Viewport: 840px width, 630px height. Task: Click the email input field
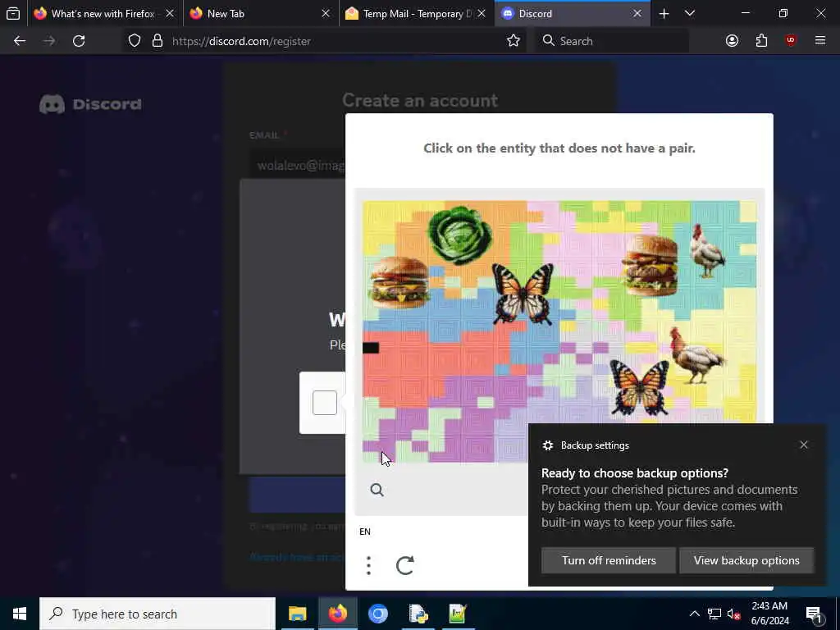pos(297,166)
